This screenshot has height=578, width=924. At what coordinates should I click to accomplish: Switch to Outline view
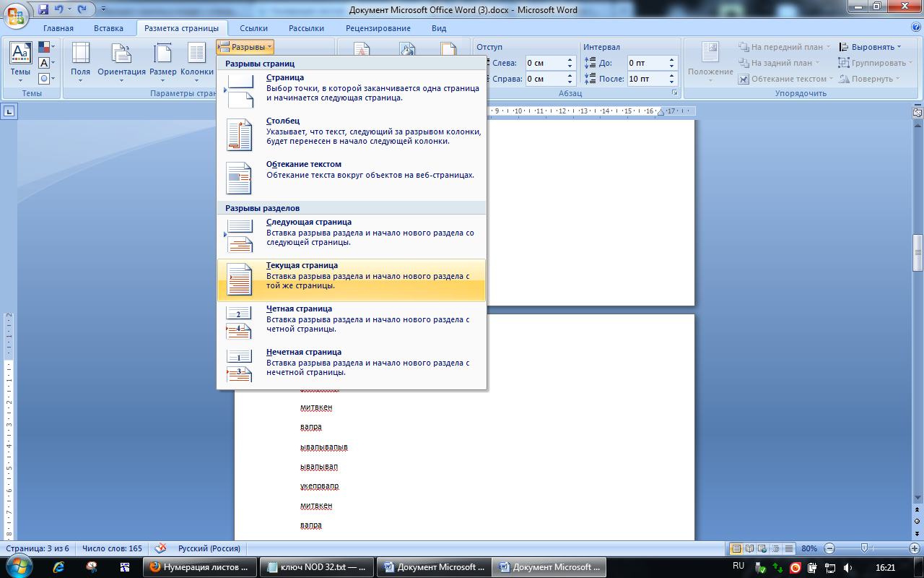[776, 548]
